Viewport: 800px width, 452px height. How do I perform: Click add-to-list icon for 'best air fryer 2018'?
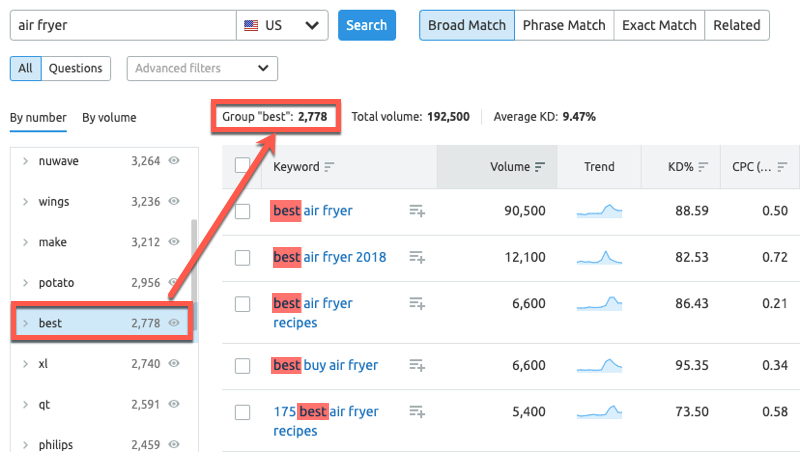pos(417,257)
